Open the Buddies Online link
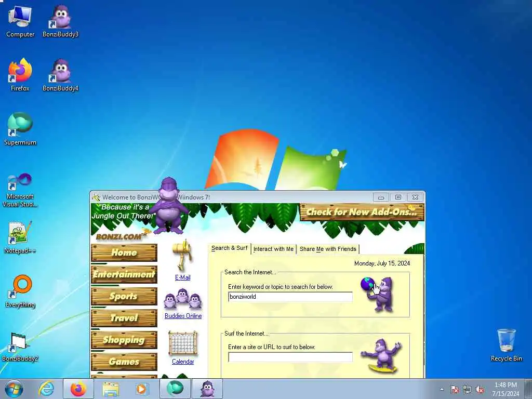532x399 pixels. (x=183, y=316)
